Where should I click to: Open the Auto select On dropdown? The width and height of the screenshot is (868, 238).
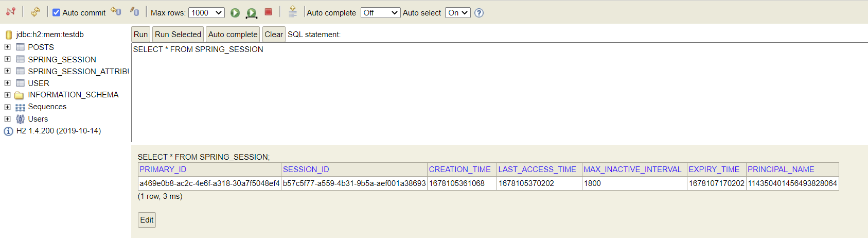[458, 13]
